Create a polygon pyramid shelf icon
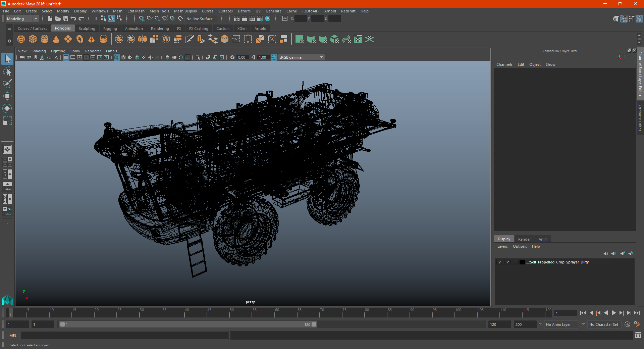 [92, 39]
